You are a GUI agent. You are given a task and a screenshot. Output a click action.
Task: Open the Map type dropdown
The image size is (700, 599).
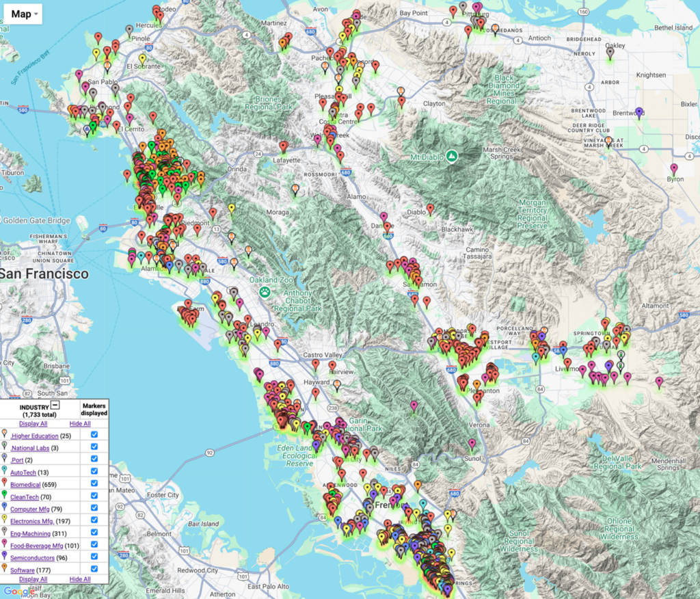click(x=23, y=14)
